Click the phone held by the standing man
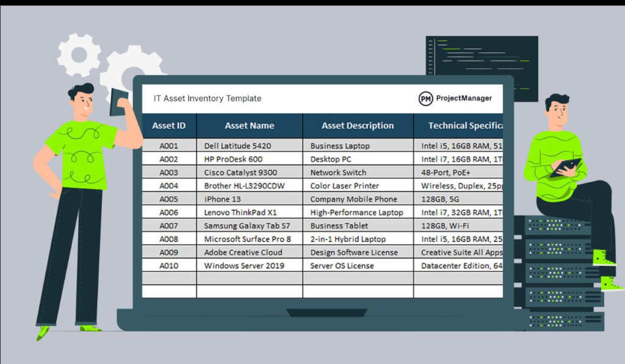 (x=118, y=102)
